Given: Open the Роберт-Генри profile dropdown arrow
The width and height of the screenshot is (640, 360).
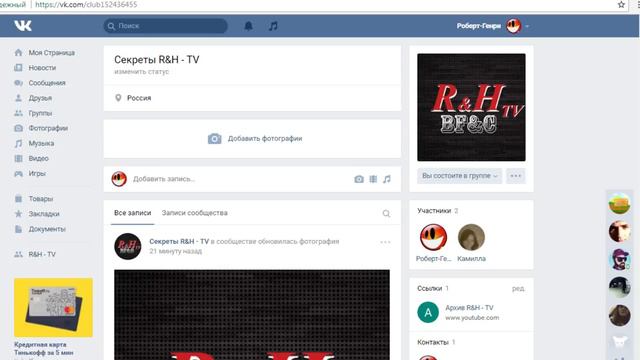Looking at the screenshot, I should coord(527,26).
